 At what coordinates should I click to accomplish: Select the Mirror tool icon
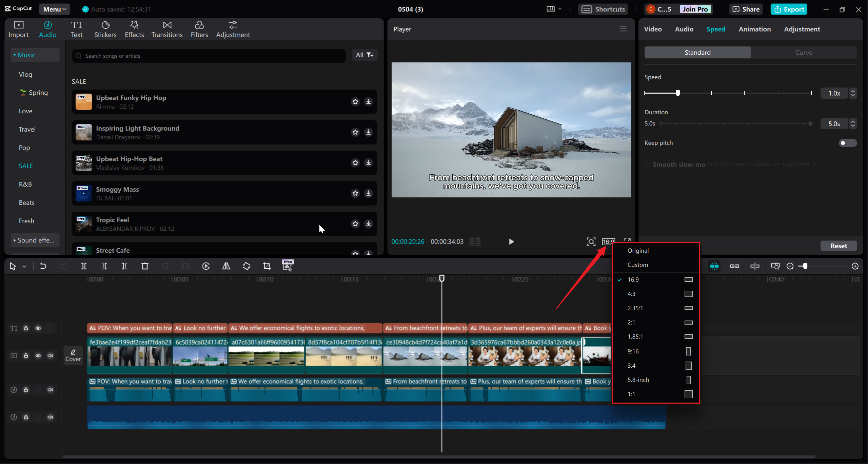(x=225, y=266)
